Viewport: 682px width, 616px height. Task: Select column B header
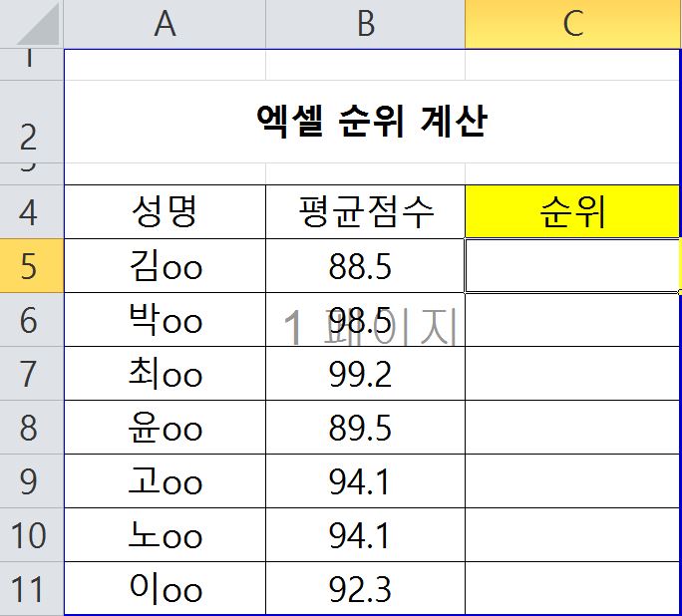[x=365, y=24]
